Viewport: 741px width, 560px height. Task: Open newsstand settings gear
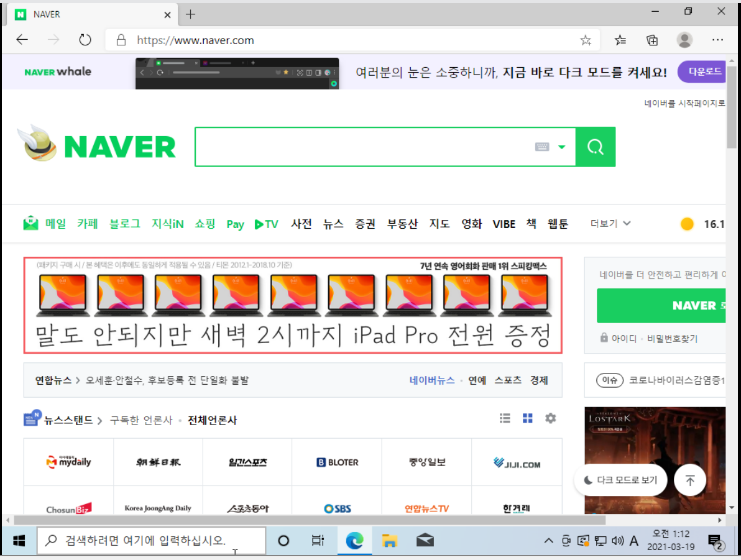pyautogui.click(x=551, y=418)
